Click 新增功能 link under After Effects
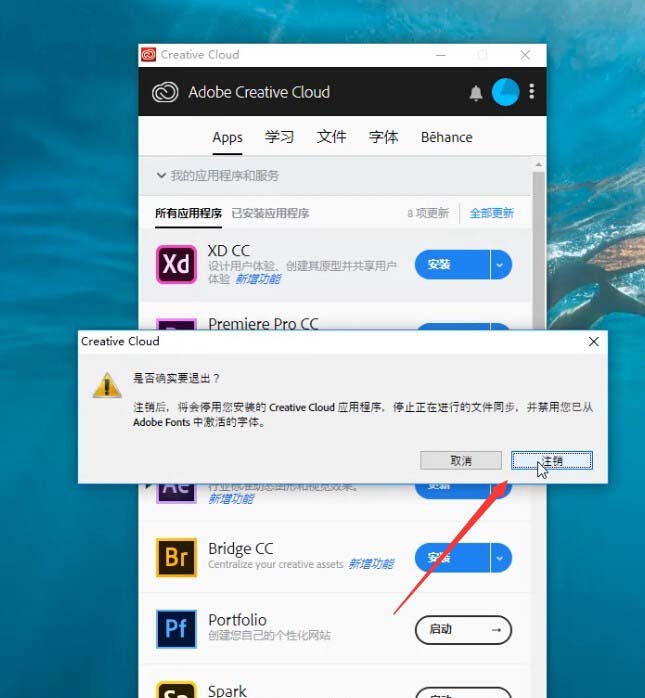 tap(231, 499)
